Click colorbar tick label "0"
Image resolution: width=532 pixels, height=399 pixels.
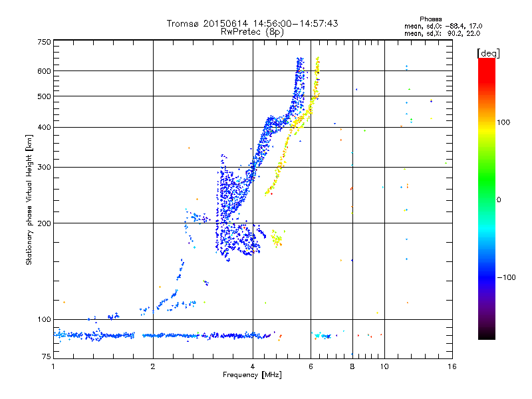[499, 200]
